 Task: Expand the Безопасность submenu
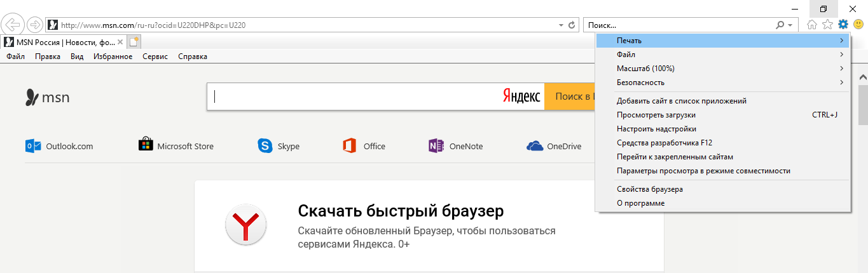pyautogui.click(x=722, y=83)
